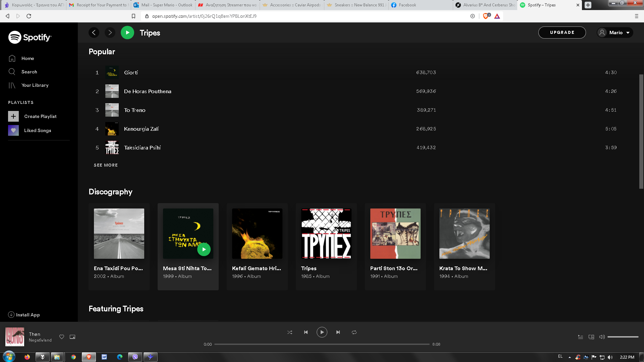
Task: Open the artist Negativland link
Action: point(40,340)
